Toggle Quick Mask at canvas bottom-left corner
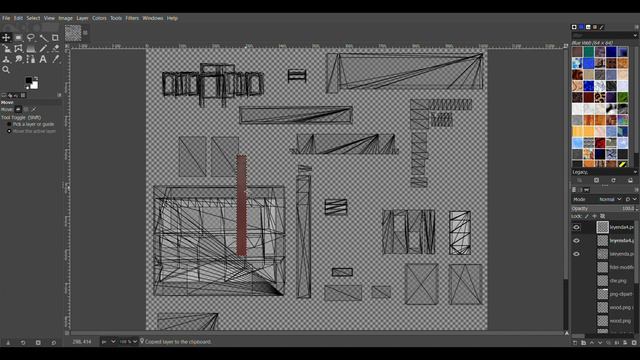The height and width of the screenshot is (360, 640). (x=67, y=333)
